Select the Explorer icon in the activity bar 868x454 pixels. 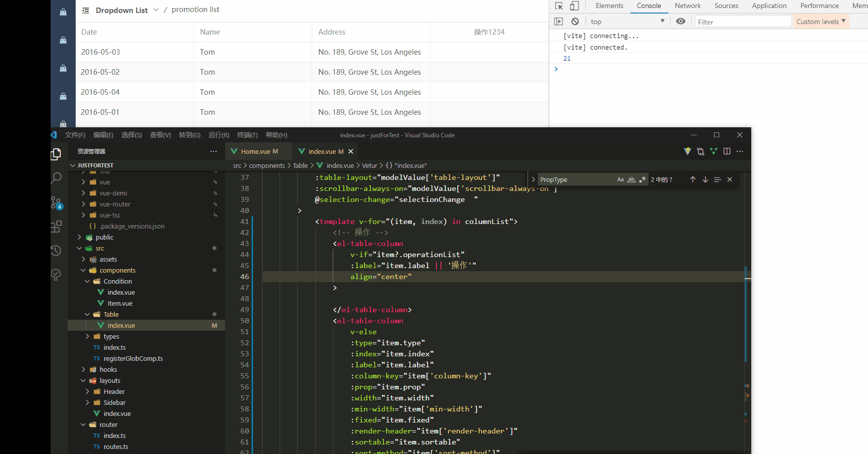(x=56, y=154)
